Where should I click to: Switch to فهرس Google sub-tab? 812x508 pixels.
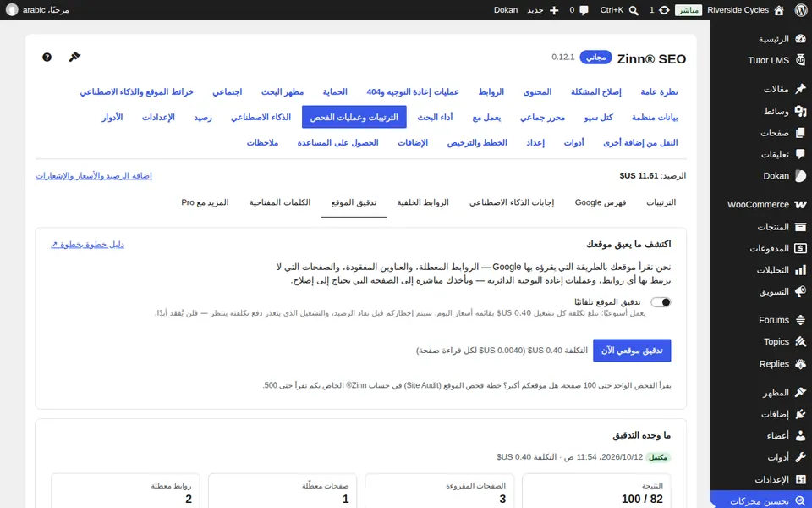click(601, 202)
